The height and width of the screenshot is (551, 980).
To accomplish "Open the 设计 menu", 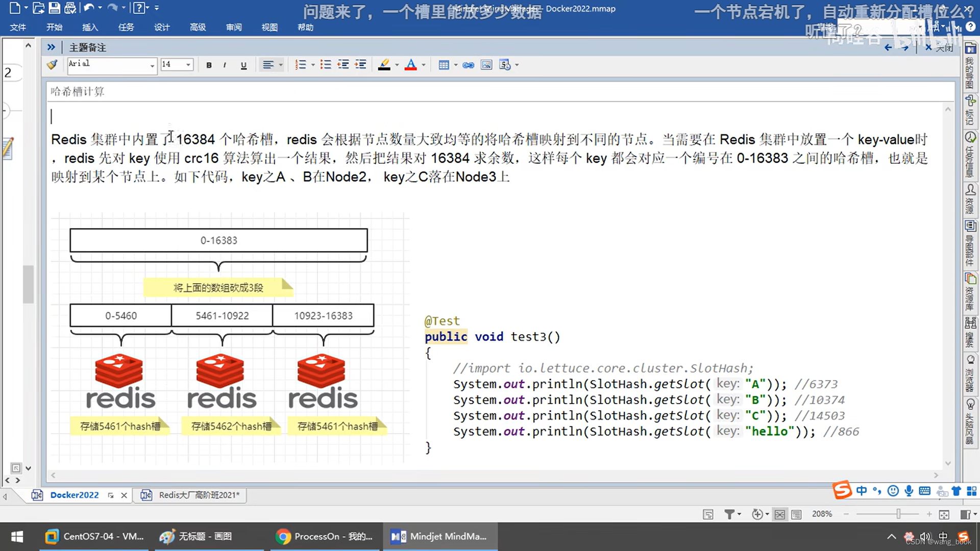I will coord(162,27).
